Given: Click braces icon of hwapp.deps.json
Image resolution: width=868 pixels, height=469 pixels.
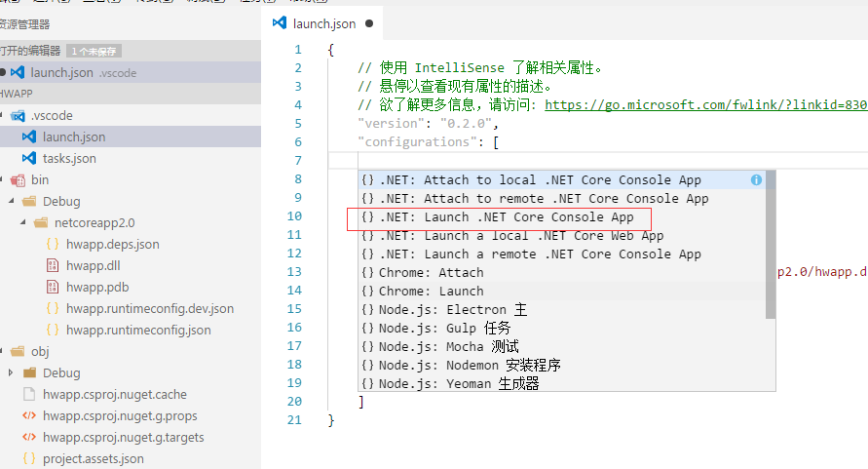Looking at the screenshot, I should (53, 244).
